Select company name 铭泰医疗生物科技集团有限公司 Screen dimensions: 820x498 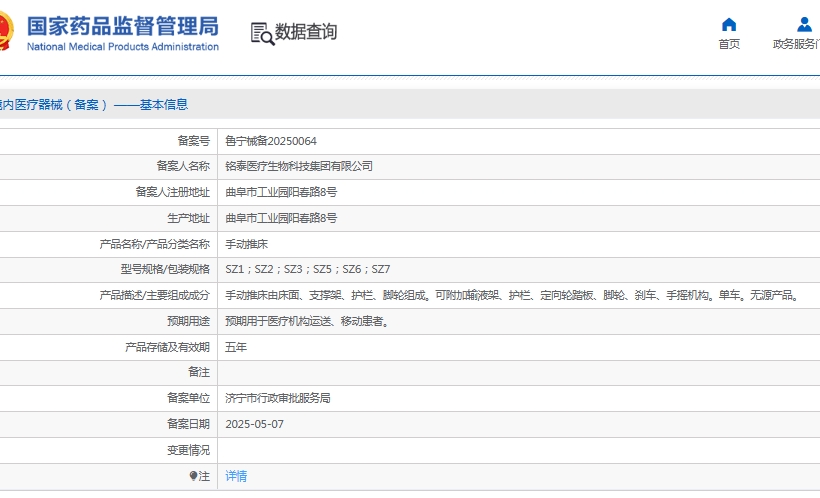(x=299, y=166)
